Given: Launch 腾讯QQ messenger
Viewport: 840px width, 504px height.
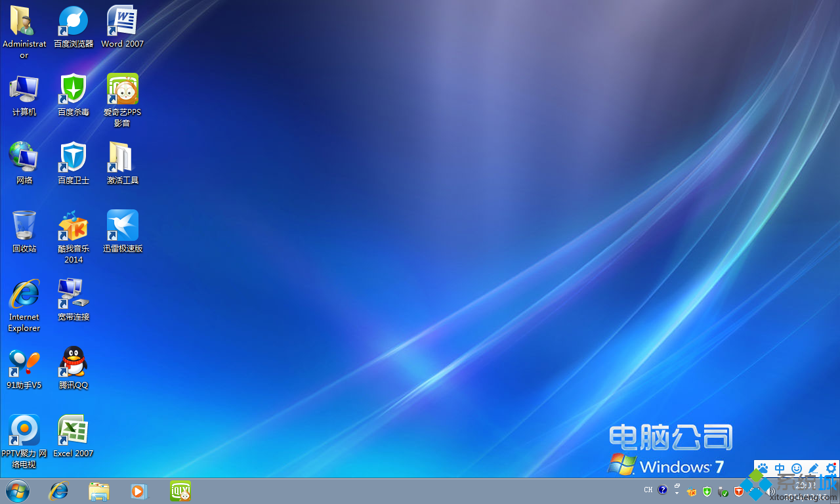Looking at the screenshot, I should click(x=73, y=361).
